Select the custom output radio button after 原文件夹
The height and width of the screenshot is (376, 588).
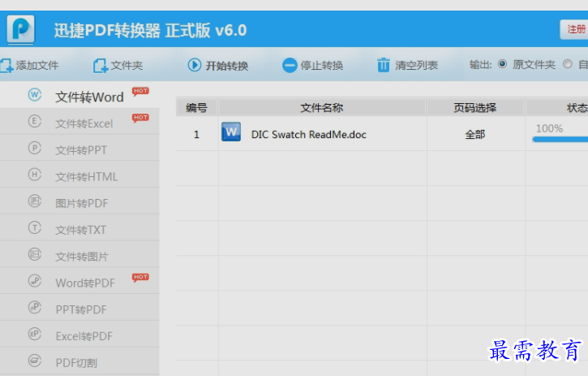click(x=568, y=64)
